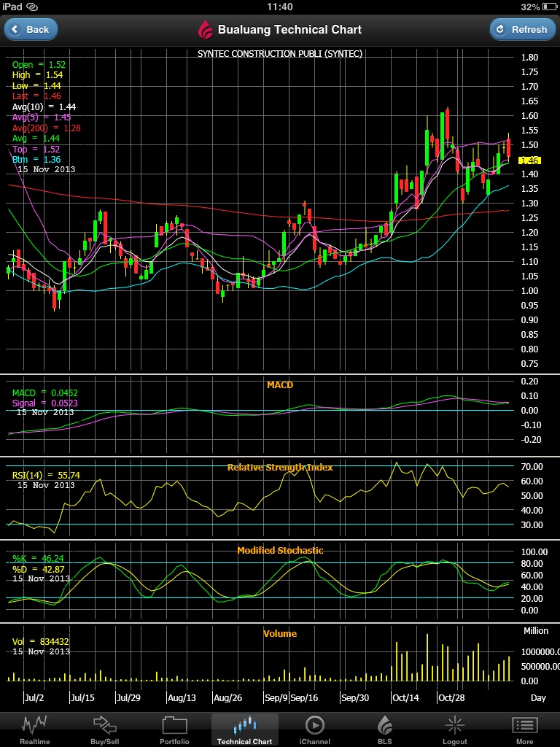Tap the Modified Stochastic heading
Screen dimensions: 560x747
pos(280,550)
